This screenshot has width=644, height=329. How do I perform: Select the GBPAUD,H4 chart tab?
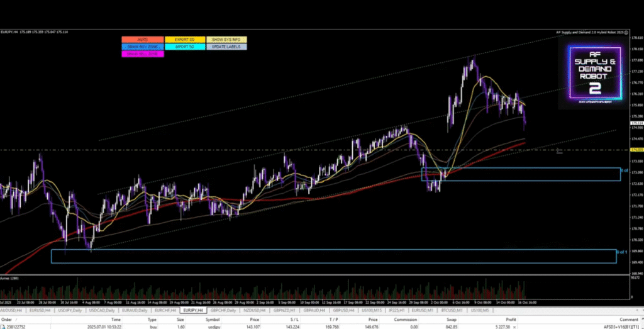[314, 310]
